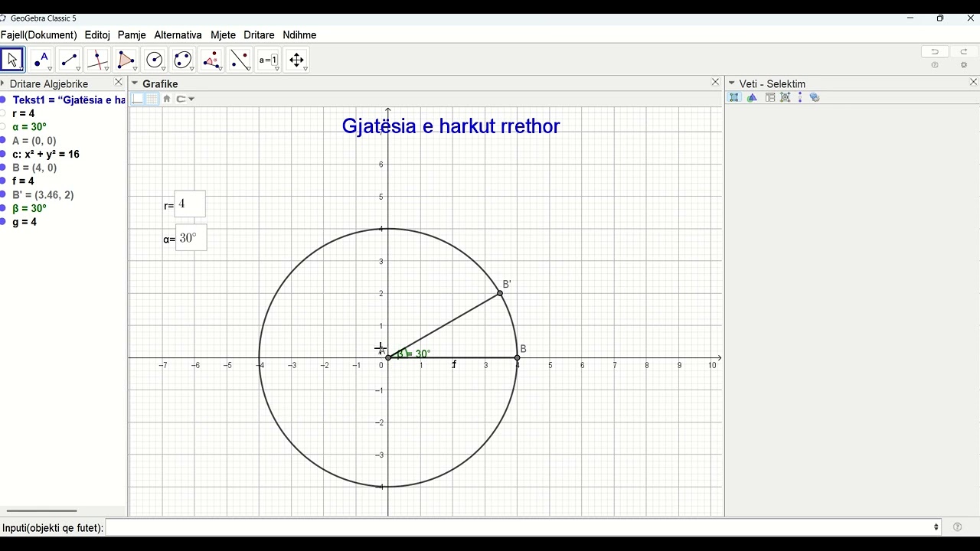Viewport: 980px width, 551px height.
Task: Select the Move Graphics View tool
Action: (296, 60)
